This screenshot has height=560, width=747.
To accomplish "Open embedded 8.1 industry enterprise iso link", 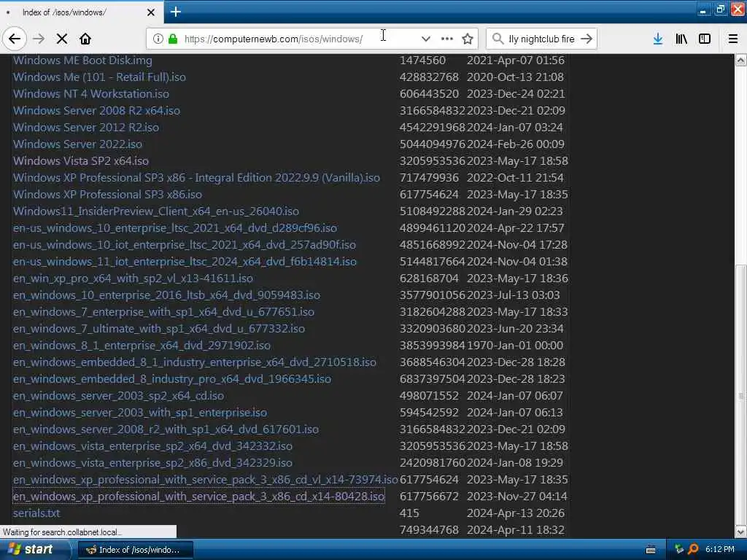I will tap(194, 362).
